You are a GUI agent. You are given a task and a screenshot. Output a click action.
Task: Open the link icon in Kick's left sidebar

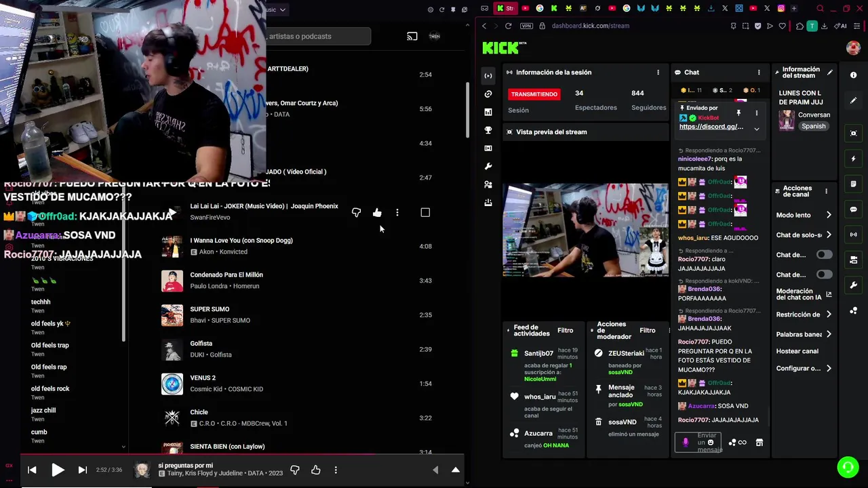pos(488,94)
